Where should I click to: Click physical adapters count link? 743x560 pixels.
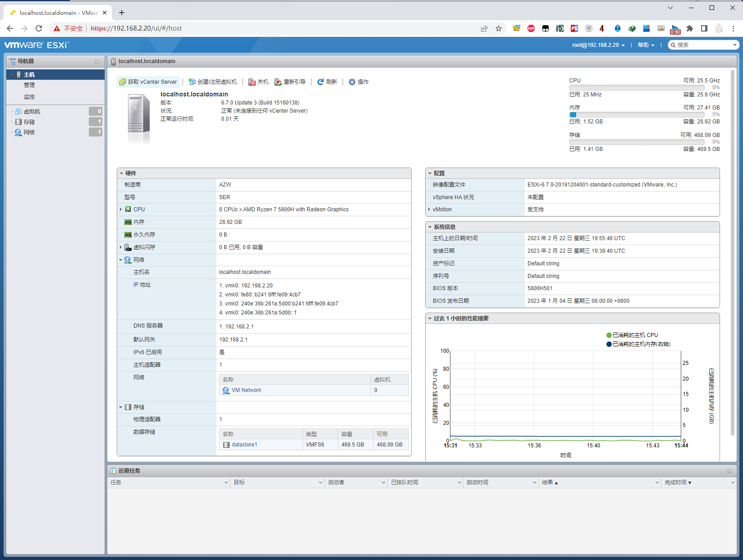[220, 419]
